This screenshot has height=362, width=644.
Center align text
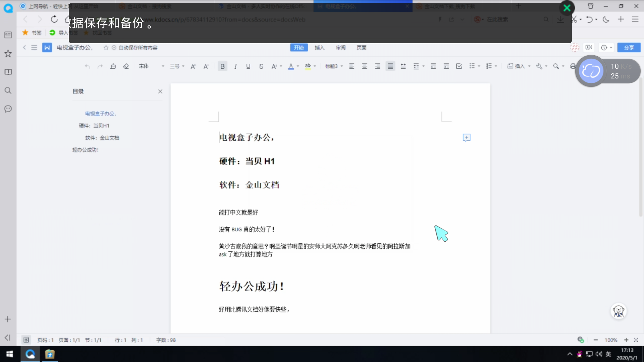(365, 66)
